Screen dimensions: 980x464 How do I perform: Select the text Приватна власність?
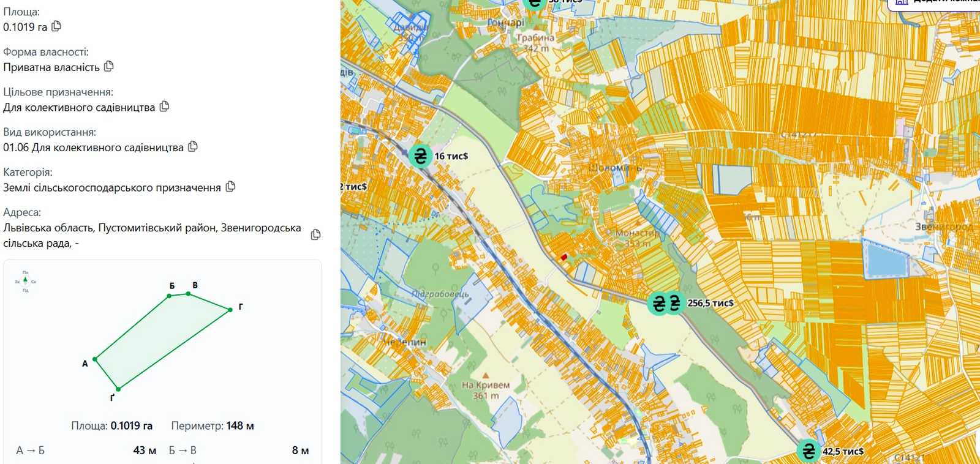(51, 67)
